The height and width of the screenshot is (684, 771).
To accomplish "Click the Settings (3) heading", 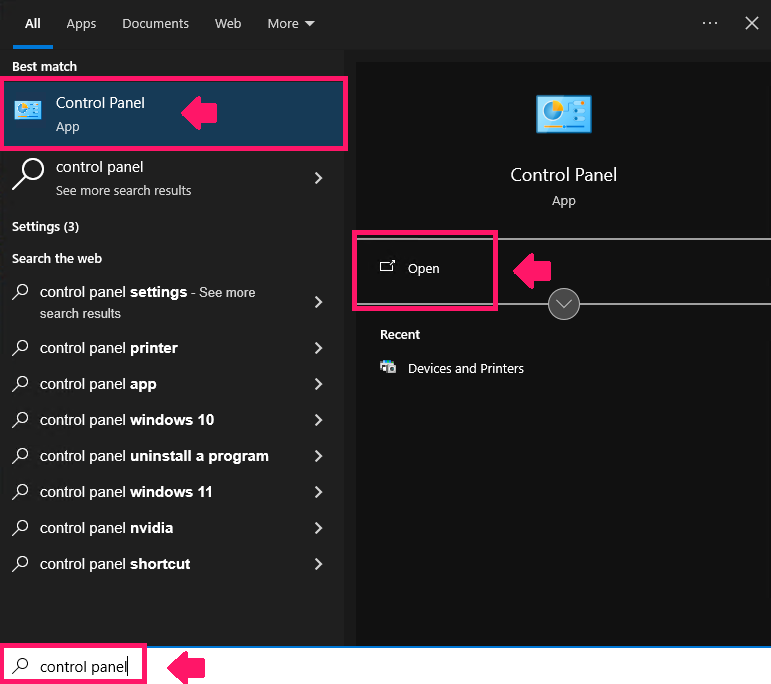I will coord(45,227).
